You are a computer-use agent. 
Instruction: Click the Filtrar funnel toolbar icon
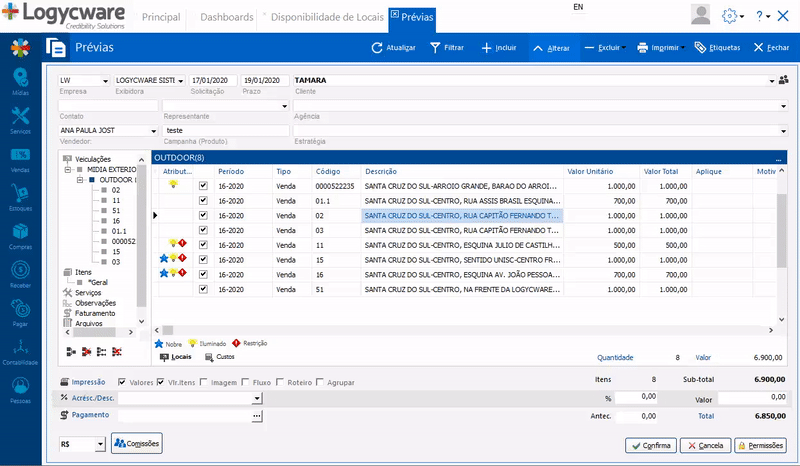[436, 47]
